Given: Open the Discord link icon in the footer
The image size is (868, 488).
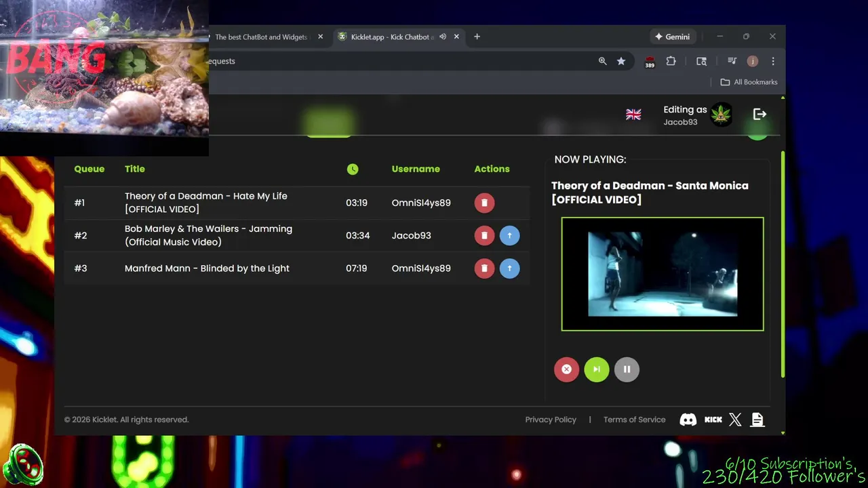Looking at the screenshot, I should pyautogui.click(x=688, y=420).
